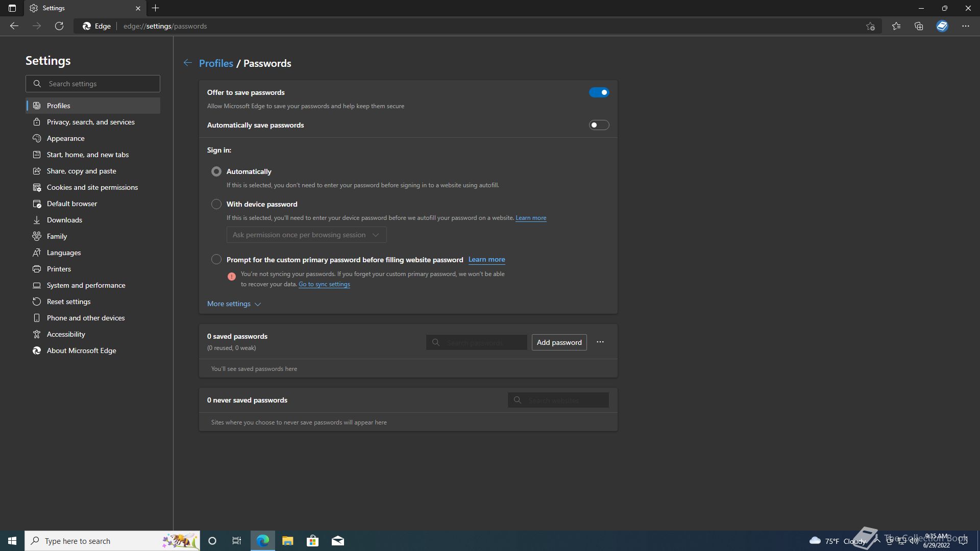Click Windows taskbar search box
The height and width of the screenshot is (551, 980).
(112, 541)
